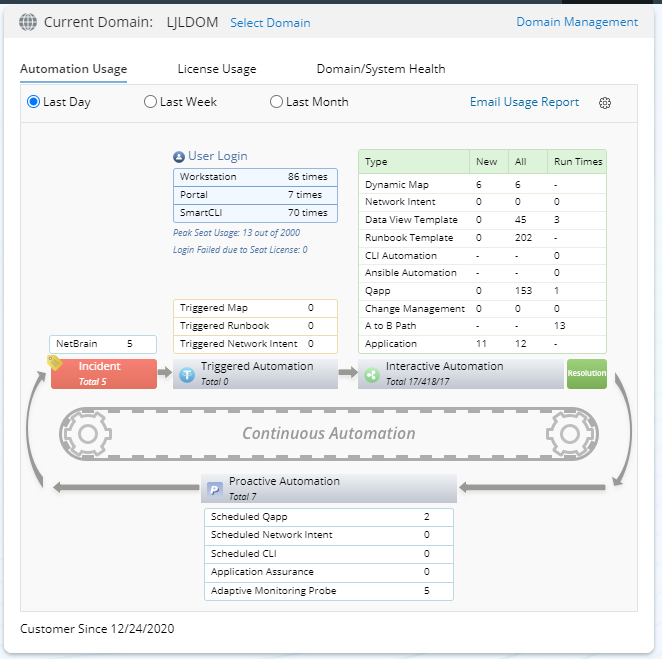Click the Application Assurance row
The width and height of the screenshot is (662, 659).
click(329, 572)
